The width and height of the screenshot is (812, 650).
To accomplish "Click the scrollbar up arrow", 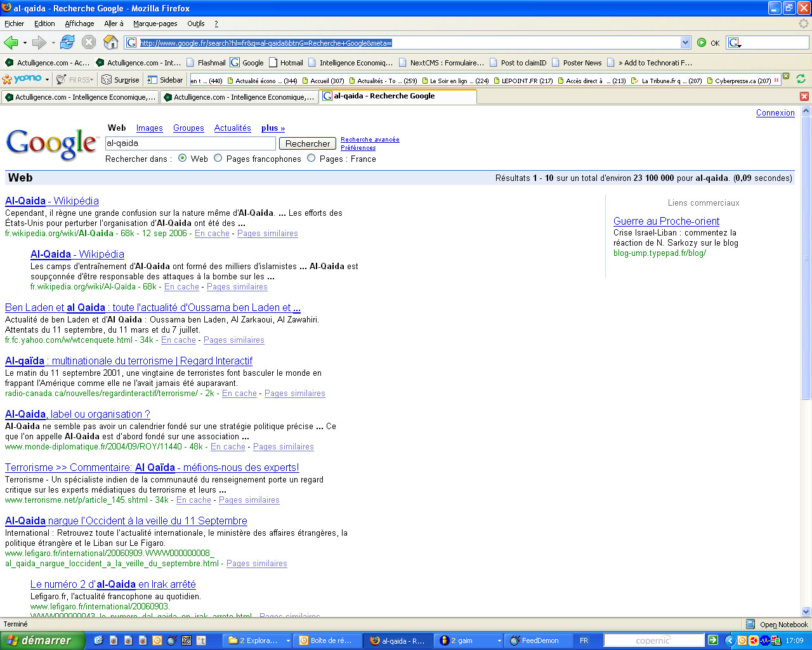I will [806, 111].
